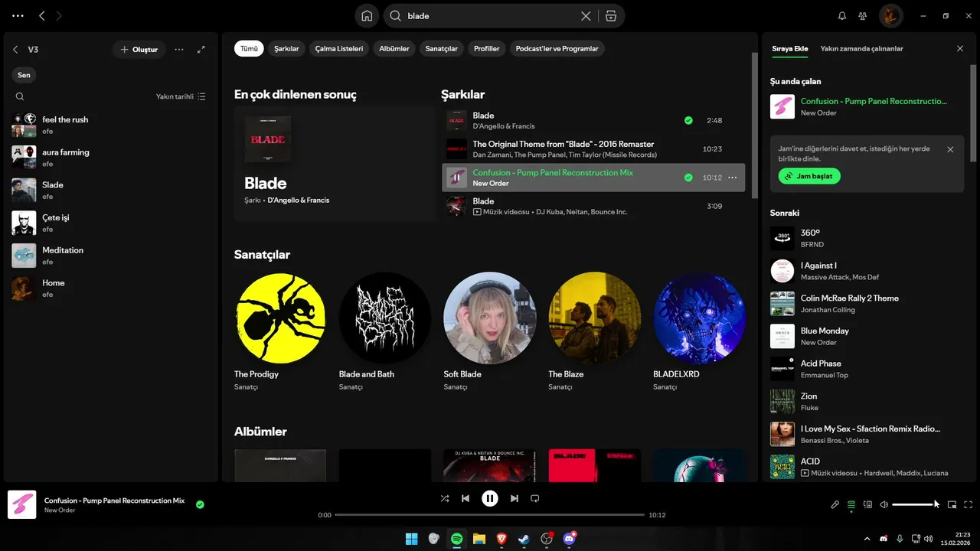
Task: Toggle the queue view icon
Action: [851, 504]
